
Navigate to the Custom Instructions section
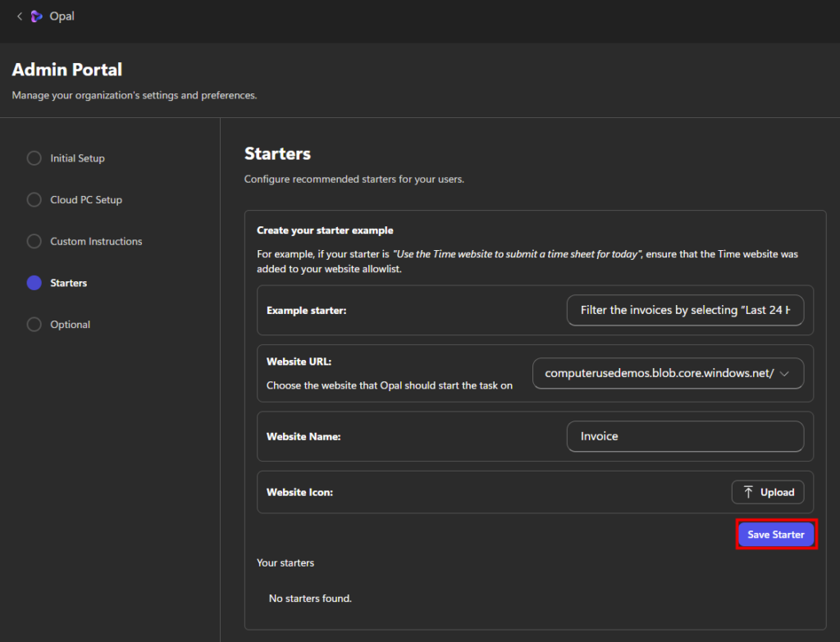pyautogui.click(x=96, y=242)
